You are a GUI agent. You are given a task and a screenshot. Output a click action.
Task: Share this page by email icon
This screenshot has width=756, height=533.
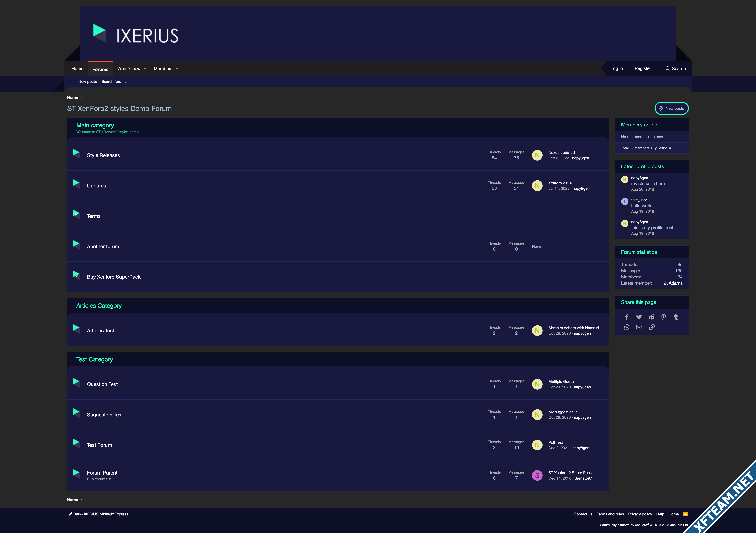tap(639, 327)
